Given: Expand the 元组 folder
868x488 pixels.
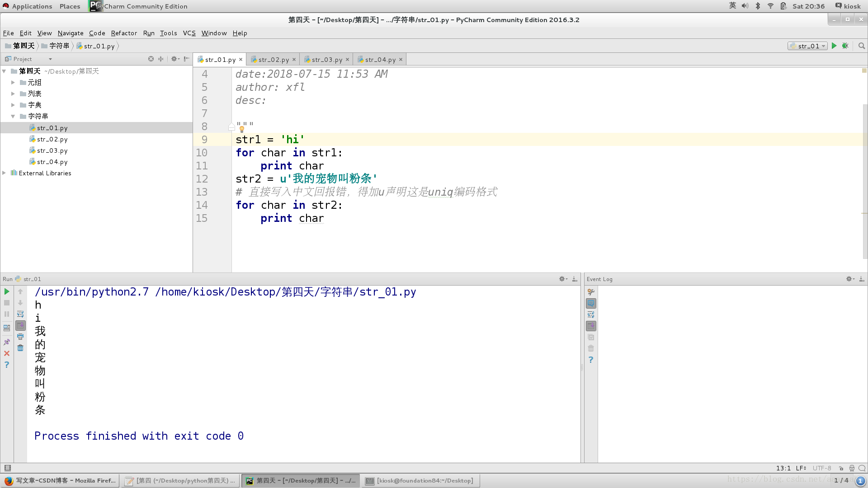Looking at the screenshot, I should pos(13,82).
